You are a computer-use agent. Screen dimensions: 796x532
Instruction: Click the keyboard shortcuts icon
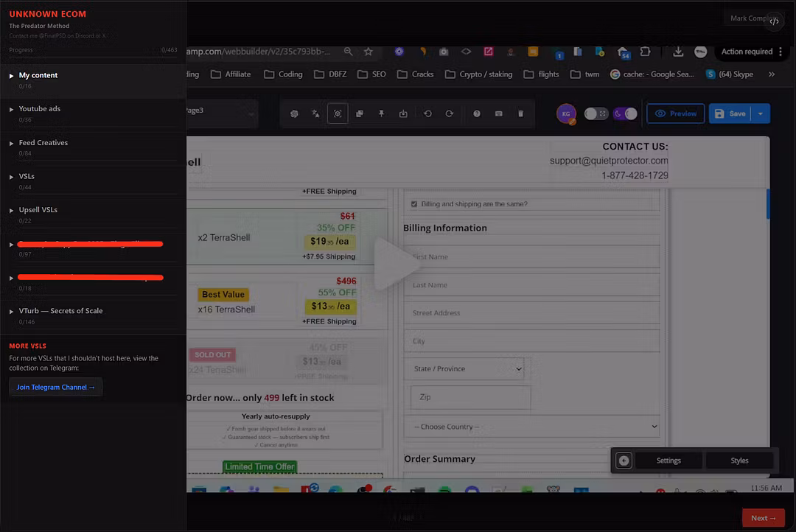[x=498, y=113]
